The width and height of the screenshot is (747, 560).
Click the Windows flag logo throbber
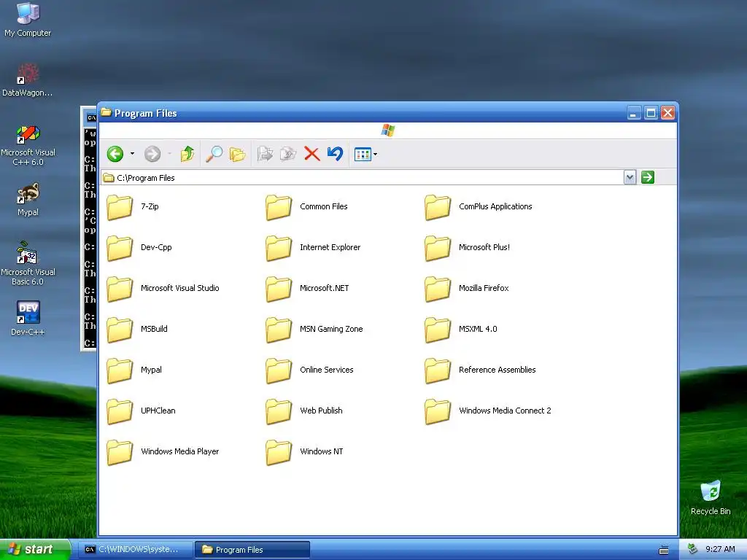(x=388, y=130)
